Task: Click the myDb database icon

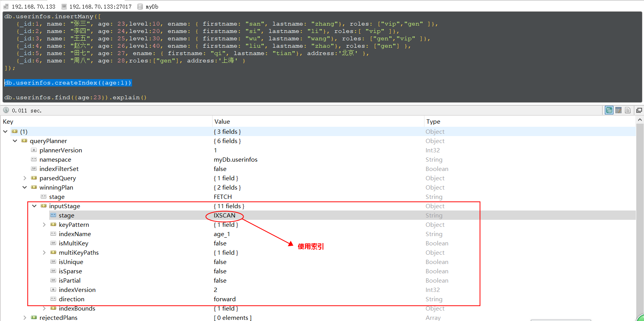Action: click(x=140, y=7)
